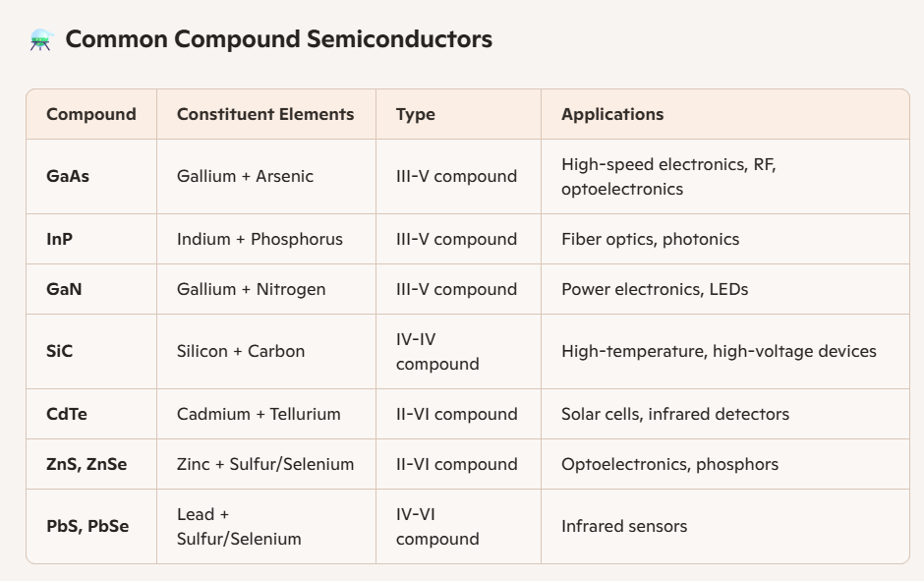Click the Silicon + Carbon cell
The image size is (924, 581).
pyautogui.click(x=241, y=351)
